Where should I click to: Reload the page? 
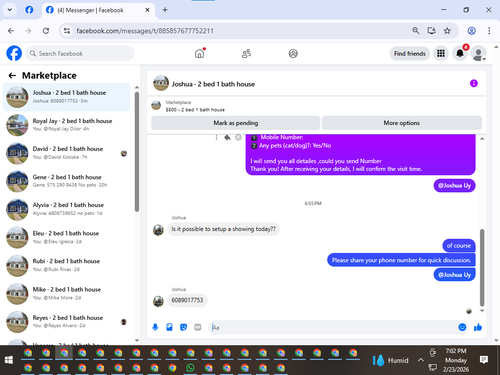click(46, 31)
